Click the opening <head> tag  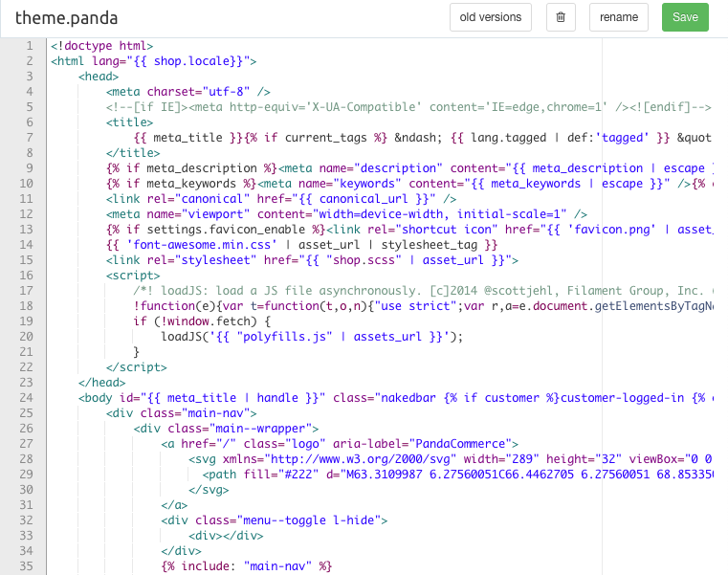(x=99, y=77)
